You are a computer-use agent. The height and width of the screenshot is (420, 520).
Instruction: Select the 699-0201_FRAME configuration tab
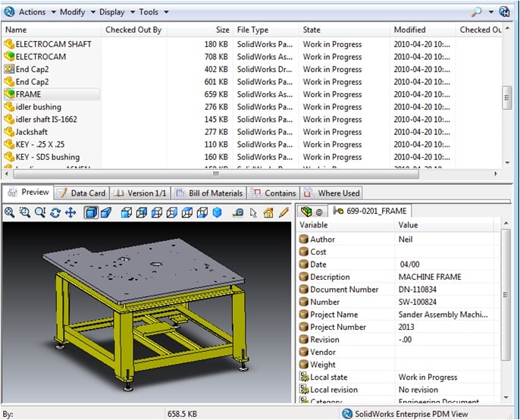[x=370, y=211]
